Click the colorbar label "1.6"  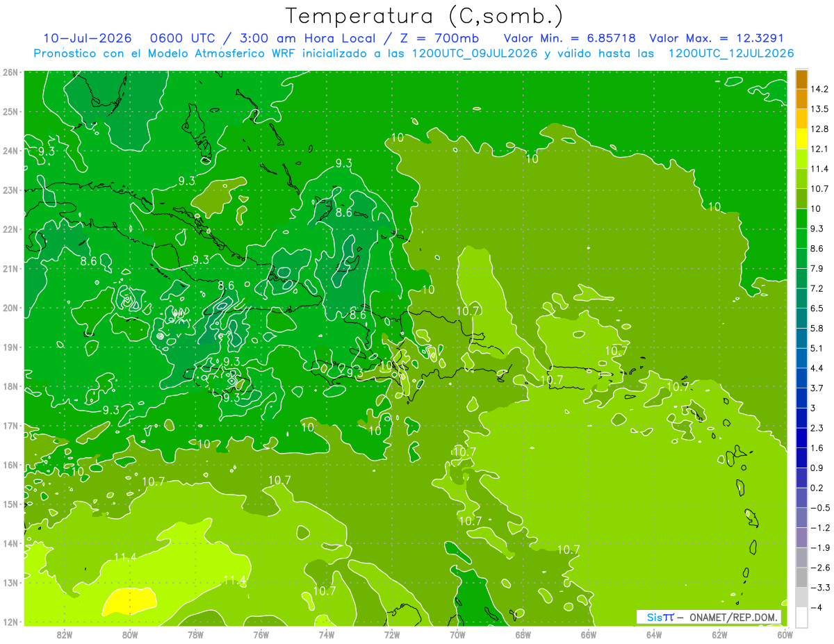tap(817, 447)
